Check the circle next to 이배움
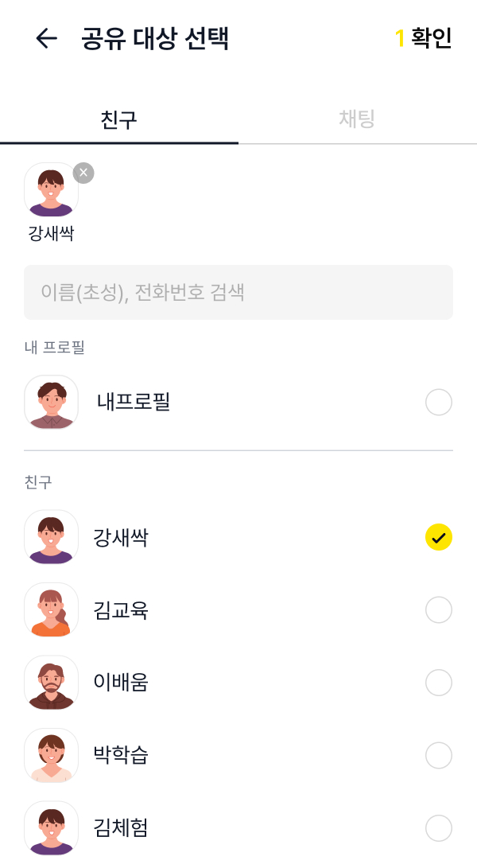This screenshot has width=477, height=868. coord(439,683)
